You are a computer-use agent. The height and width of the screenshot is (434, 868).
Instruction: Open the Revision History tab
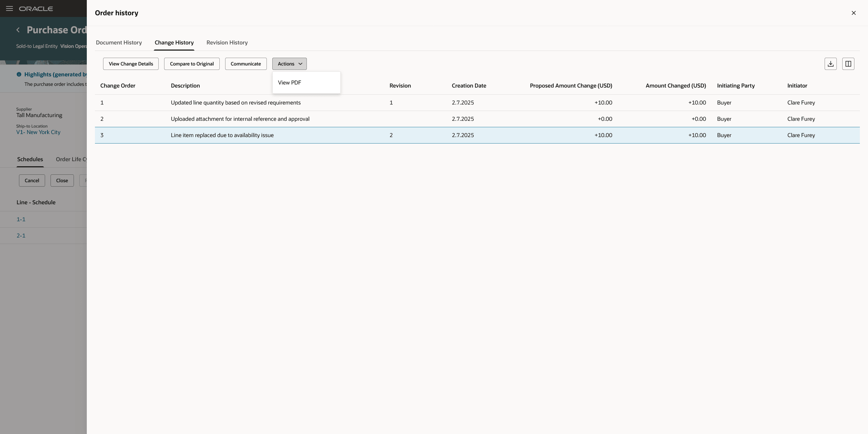[x=227, y=42]
